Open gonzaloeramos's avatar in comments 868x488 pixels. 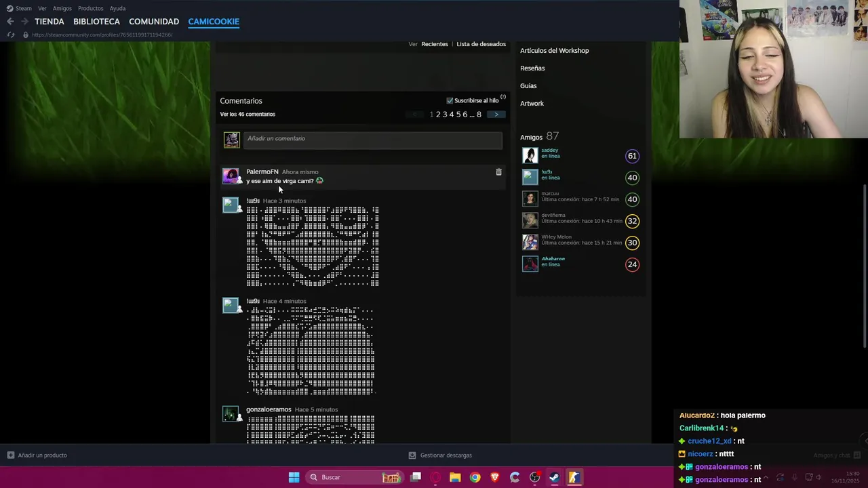[x=231, y=413]
